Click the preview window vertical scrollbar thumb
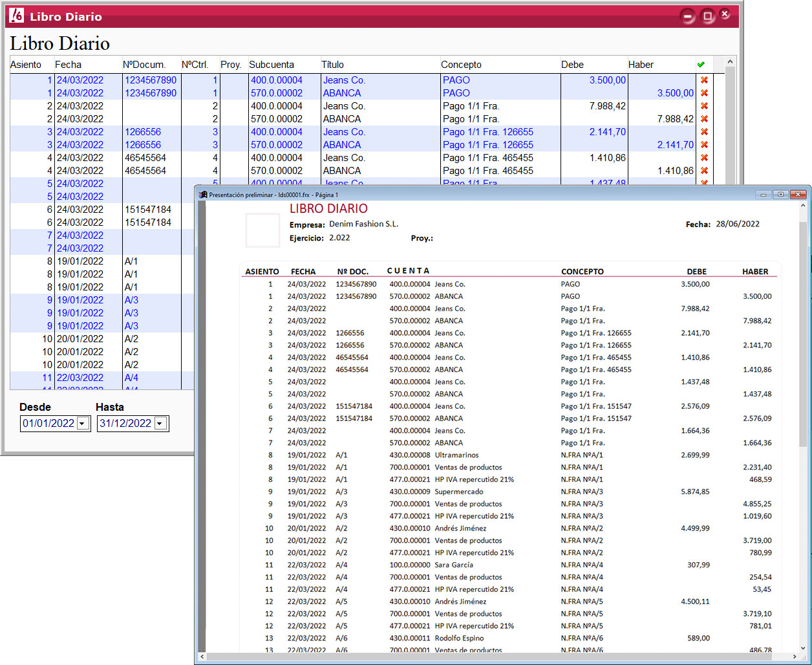812x665 pixels. point(803,334)
